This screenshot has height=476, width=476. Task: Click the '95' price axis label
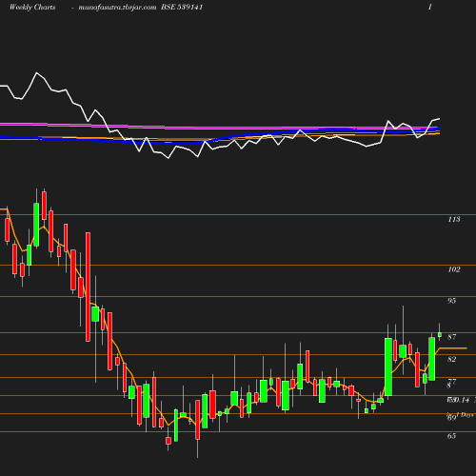[452, 301]
